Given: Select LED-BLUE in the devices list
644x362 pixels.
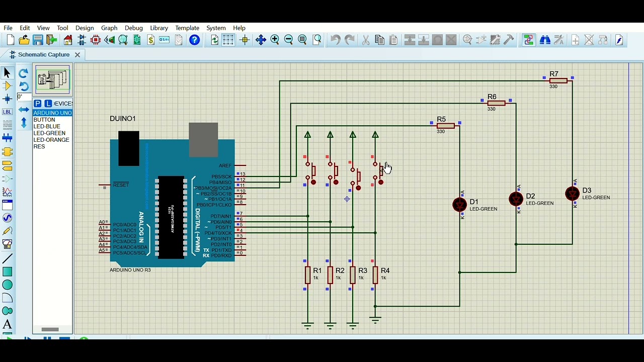Looking at the screenshot, I should (47, 127).
